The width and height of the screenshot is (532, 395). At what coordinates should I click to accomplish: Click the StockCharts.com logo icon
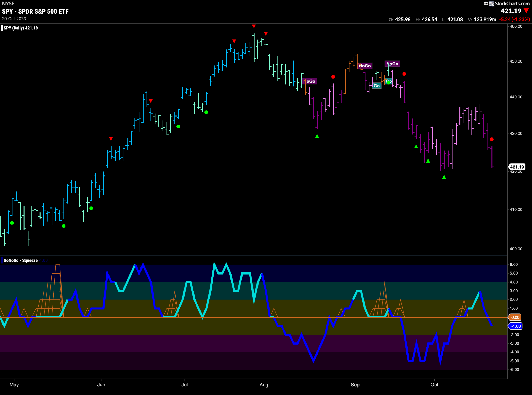click(x=491, y=4)
